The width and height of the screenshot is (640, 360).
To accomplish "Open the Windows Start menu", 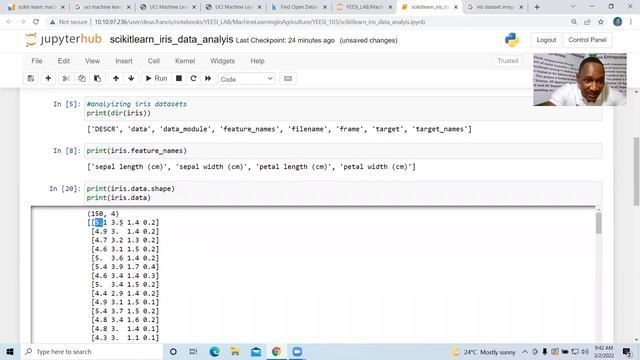I will [x=10, y=351].
